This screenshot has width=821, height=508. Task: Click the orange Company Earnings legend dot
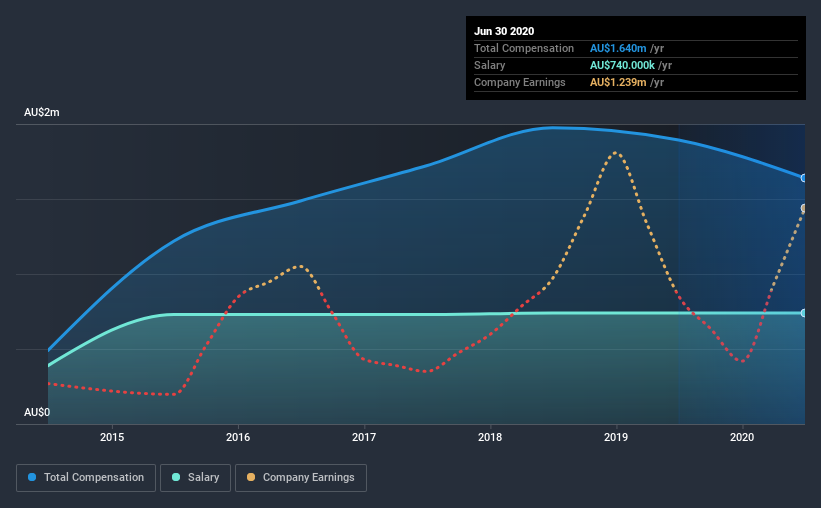[x=251, y=477]
